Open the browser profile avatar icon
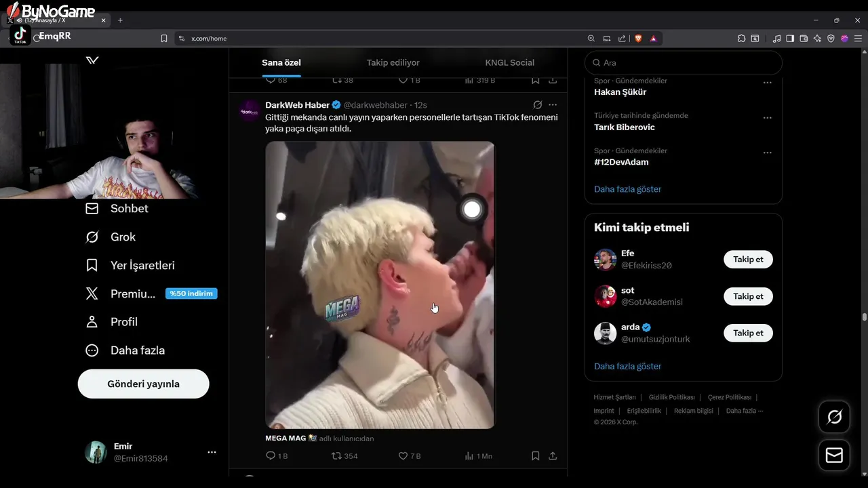 pyautogui.click(x=844, y=39)
